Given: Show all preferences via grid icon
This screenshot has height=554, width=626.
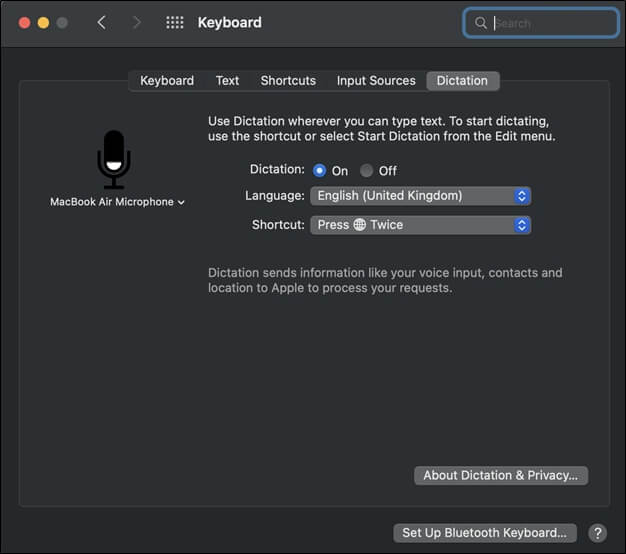Looking at the screenshot, I should click(x=174, y=23).
